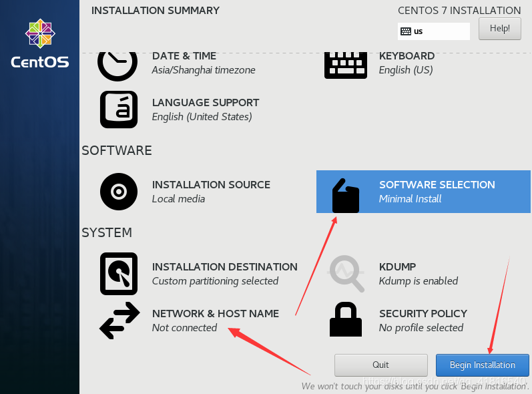Open Installation Destination disk icon
Viewport: 532px width, 394px height.
pos(119,274)
